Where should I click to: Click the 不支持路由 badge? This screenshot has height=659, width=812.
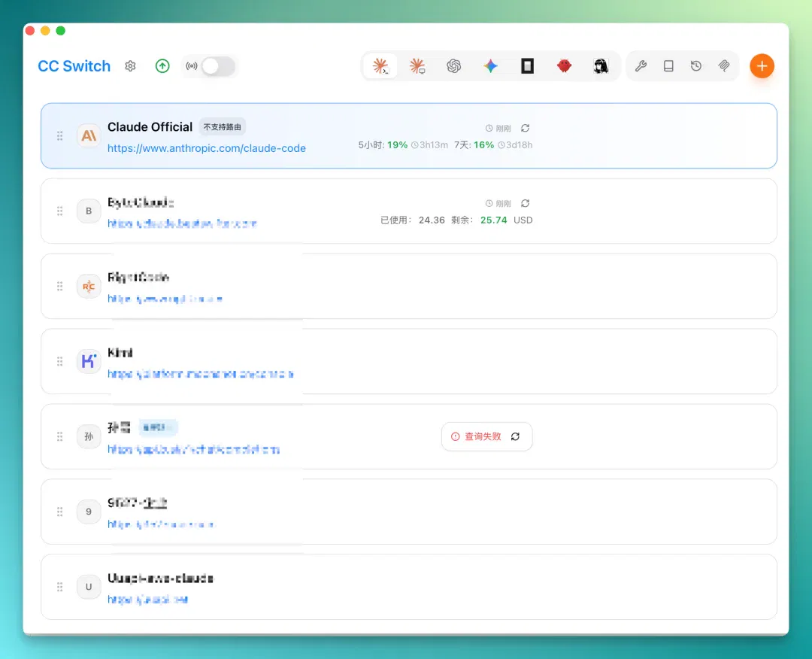click(x=222, y=127)
